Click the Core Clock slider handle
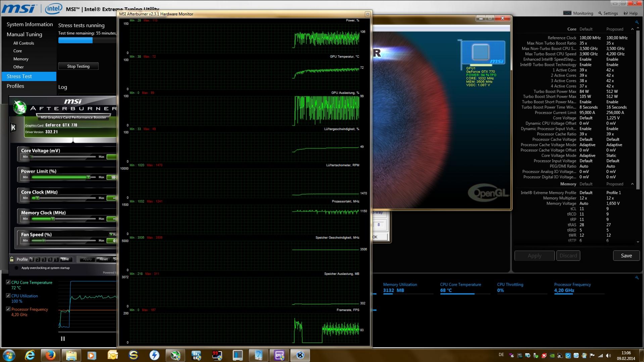 click(38, 198)
